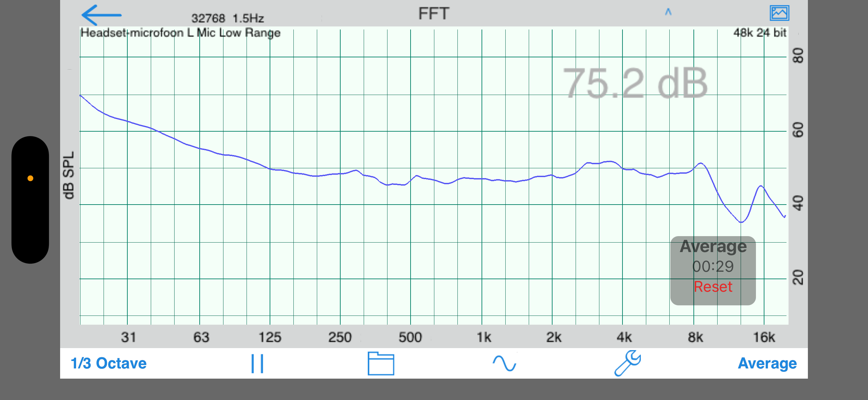This screenshot has width=868, height=400.
Task: Open the screenshot image icon
Action: [x=779, y=14]
